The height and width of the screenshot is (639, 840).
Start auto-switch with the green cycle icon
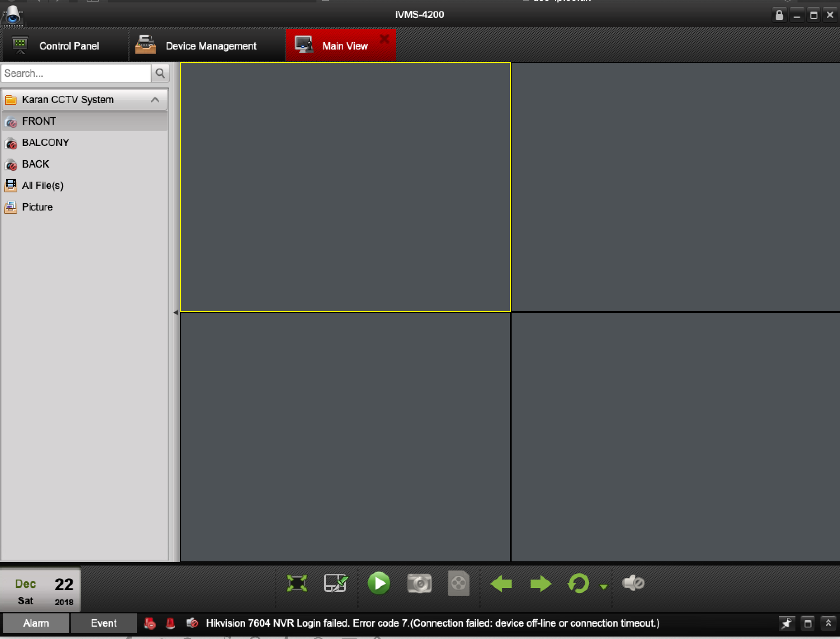[578, 584]
